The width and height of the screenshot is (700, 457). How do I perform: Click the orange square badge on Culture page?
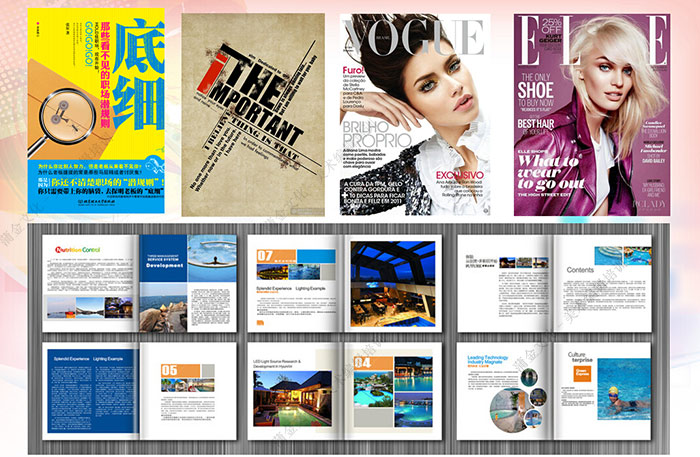[582, 374]
